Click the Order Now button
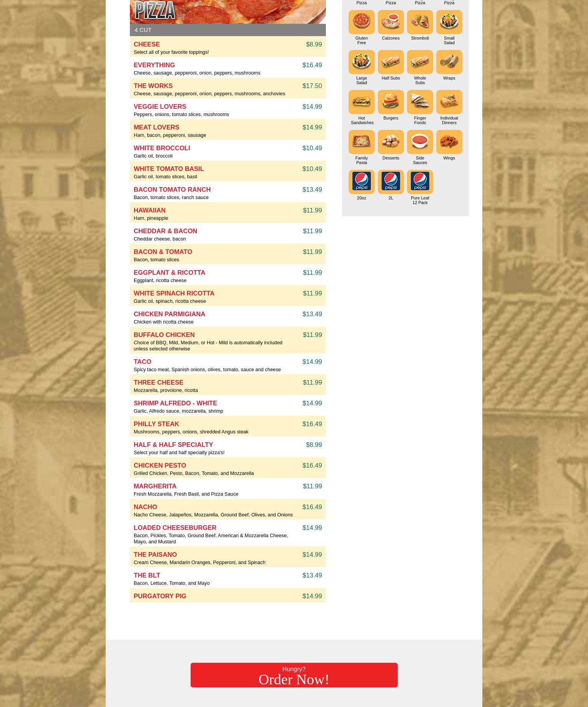 click(294, 675)
